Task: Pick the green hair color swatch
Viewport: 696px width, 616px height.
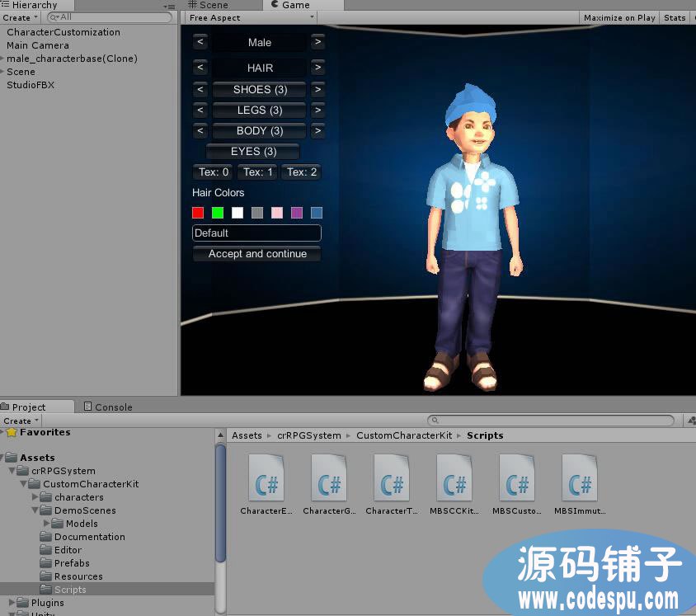Action: [x=218, y=213]
